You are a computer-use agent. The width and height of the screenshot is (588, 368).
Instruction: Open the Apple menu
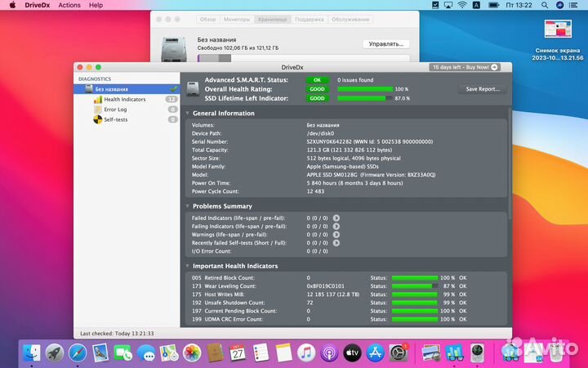point(12,5)
